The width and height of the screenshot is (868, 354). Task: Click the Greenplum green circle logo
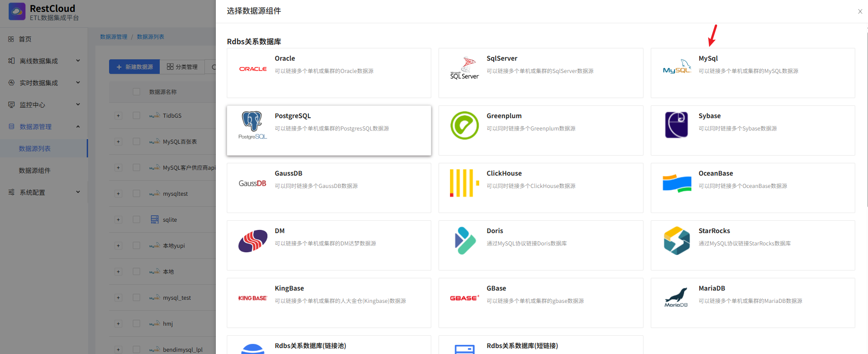[465, 125]
